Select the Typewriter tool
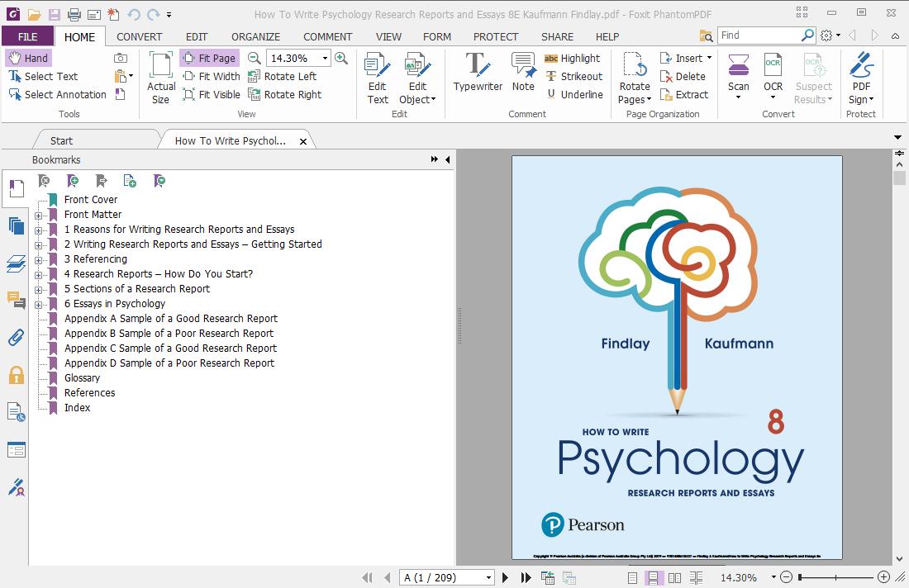Screen dimensions: 909x588 point(478,73)
